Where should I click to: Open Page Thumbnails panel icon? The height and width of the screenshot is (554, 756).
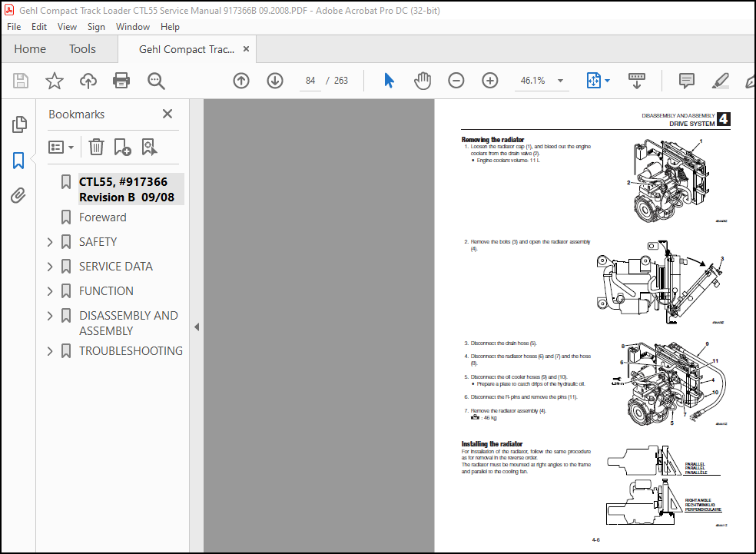tap(18, 124)
